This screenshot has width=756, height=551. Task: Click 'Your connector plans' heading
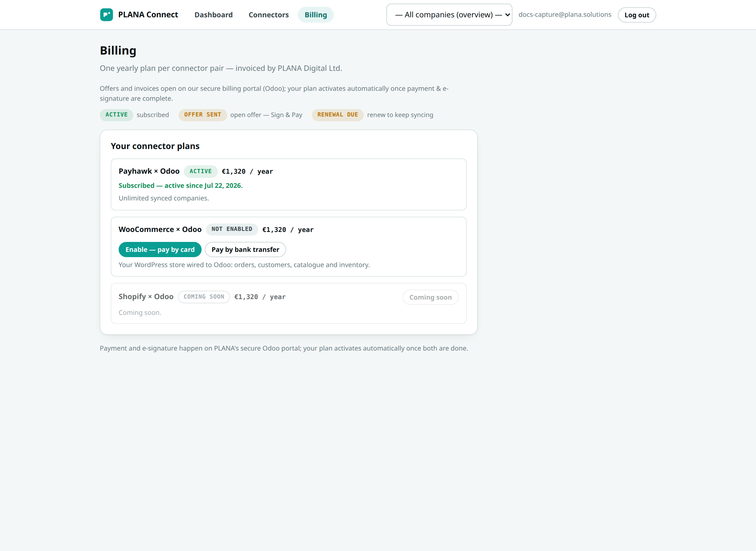click(155, 146)
